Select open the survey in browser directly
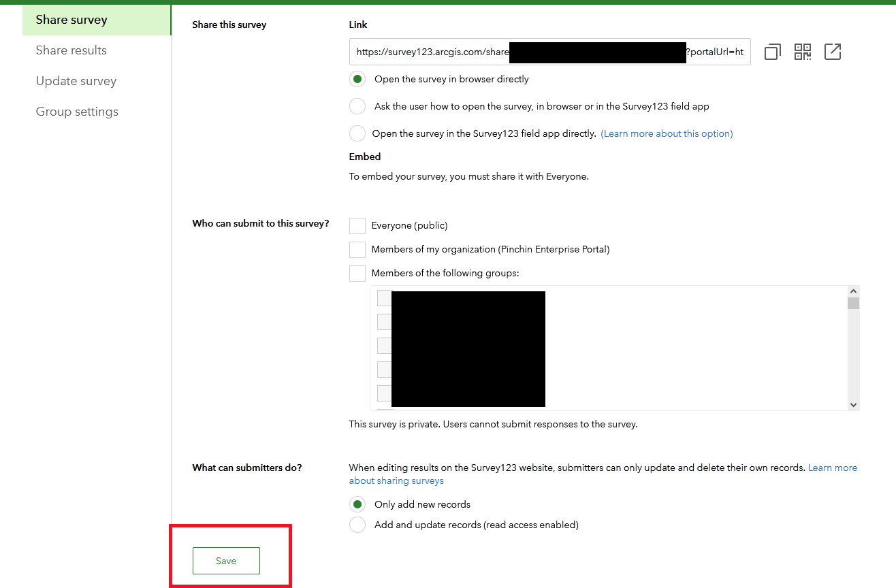The width and height of the screenshot is (896, 588). point(357,79)
